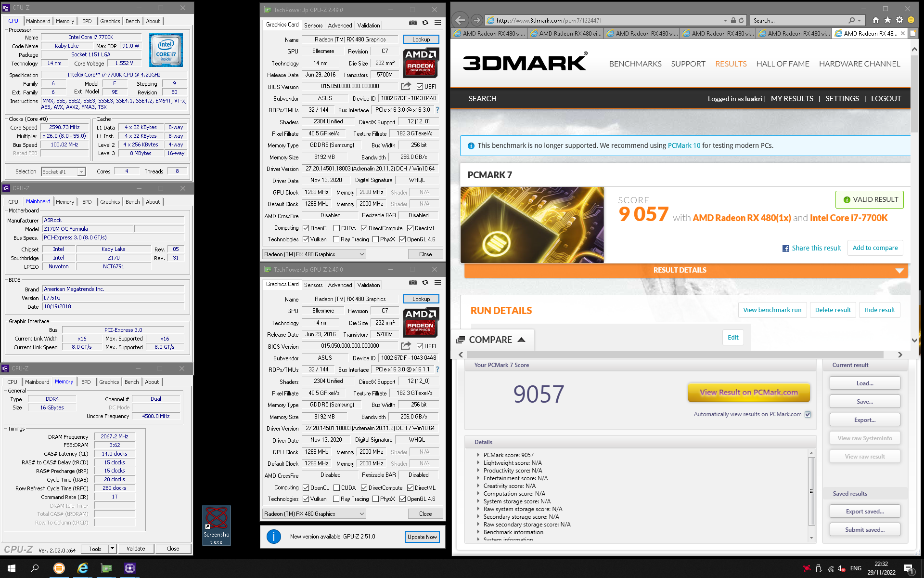Switch to the Advanced tab in lower GPU-Z window
The image size is (924, 578).
click(340, 285)
